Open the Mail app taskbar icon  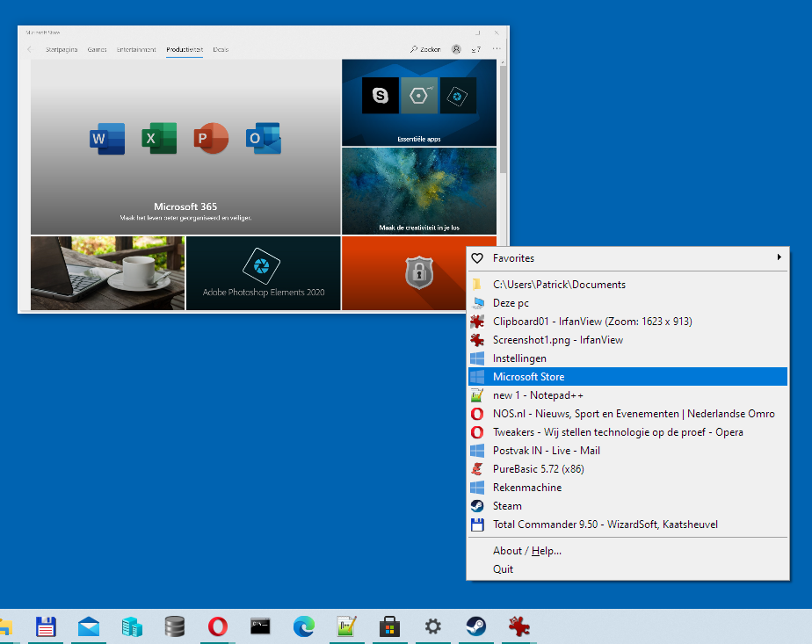(89, 626)
